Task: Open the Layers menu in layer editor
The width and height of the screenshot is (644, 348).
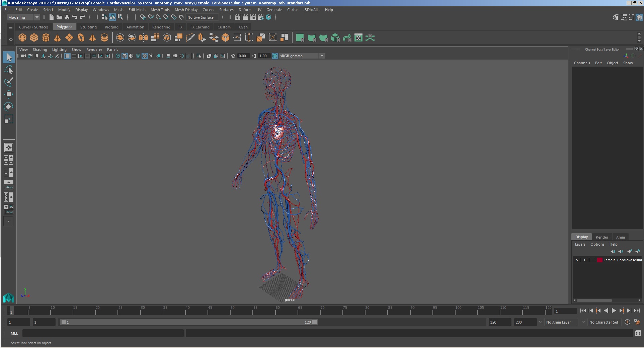Action: (580, 244)
